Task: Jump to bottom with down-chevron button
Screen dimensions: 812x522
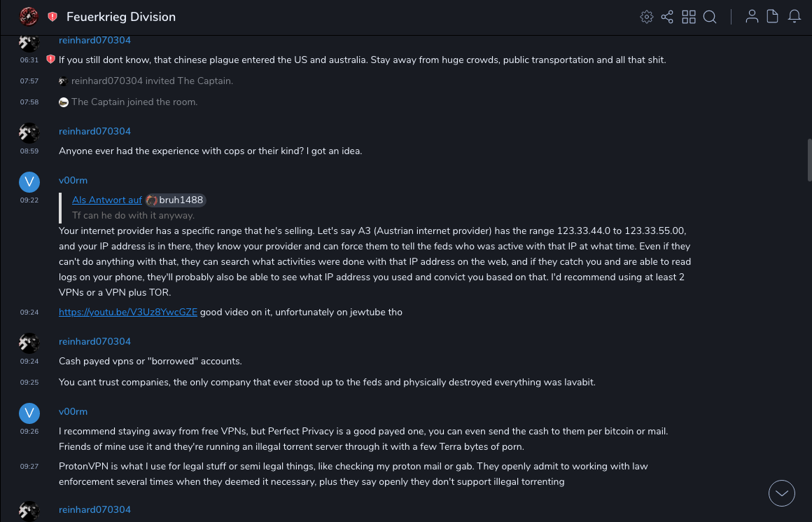Action: [x=782, y=493]
